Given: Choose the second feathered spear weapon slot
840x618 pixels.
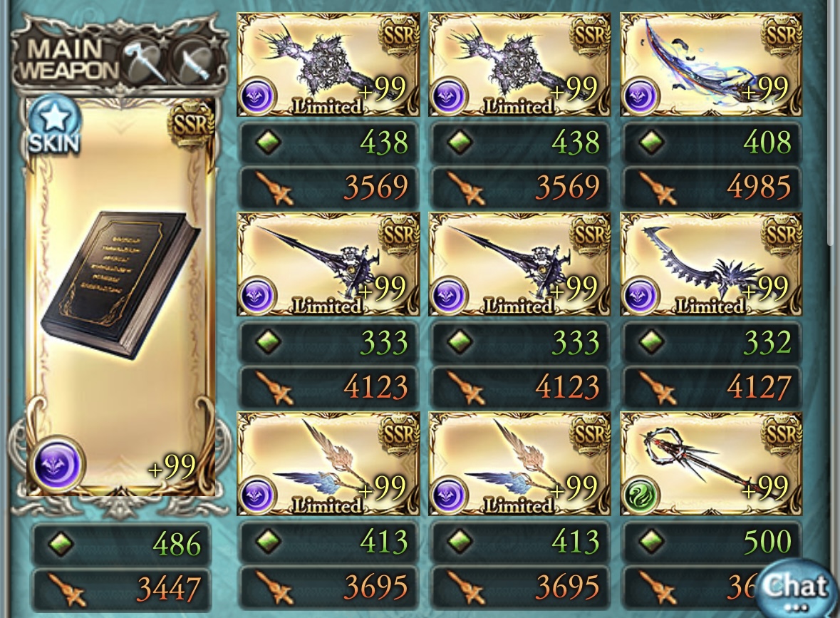Looking at the screenshot, I should [519, 463].
